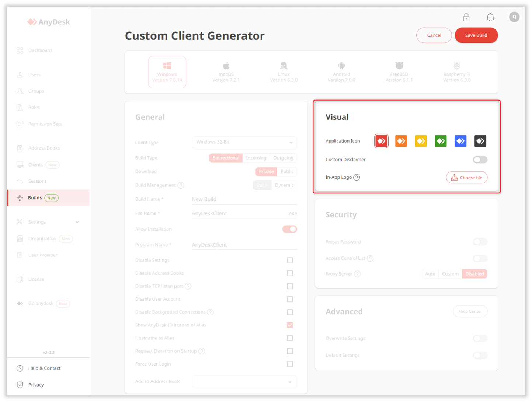Viewport: 532px width, 402px height.
Task: Select Raspberry Pi Version 6.3.0 platform
Action: click(x=457, y=72)
